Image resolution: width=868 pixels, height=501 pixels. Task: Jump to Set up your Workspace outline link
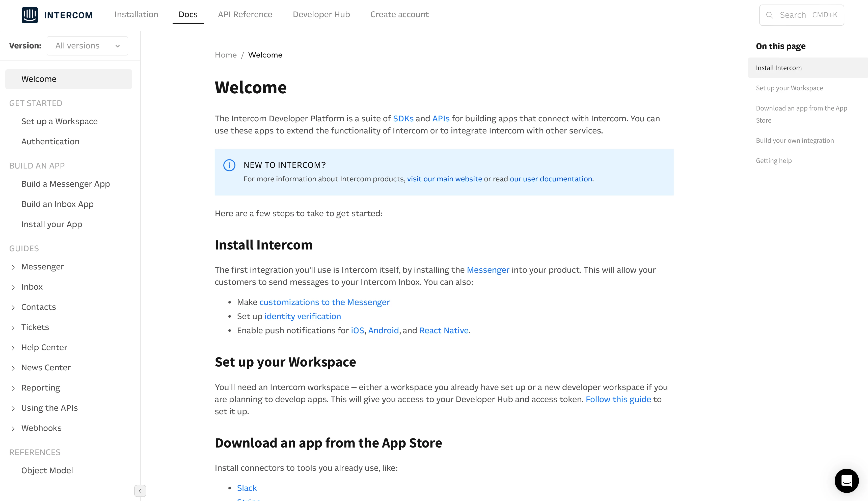(789, 88)
